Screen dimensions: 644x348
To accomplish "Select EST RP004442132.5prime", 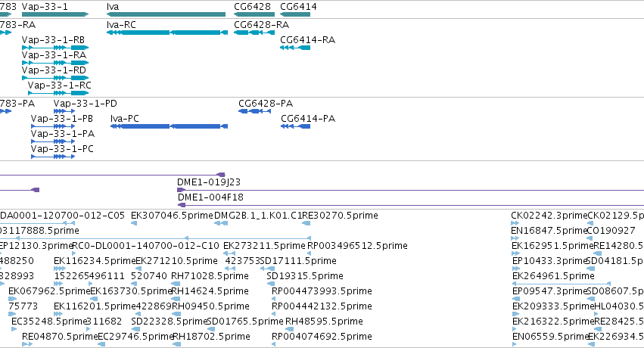I will 322,306.
